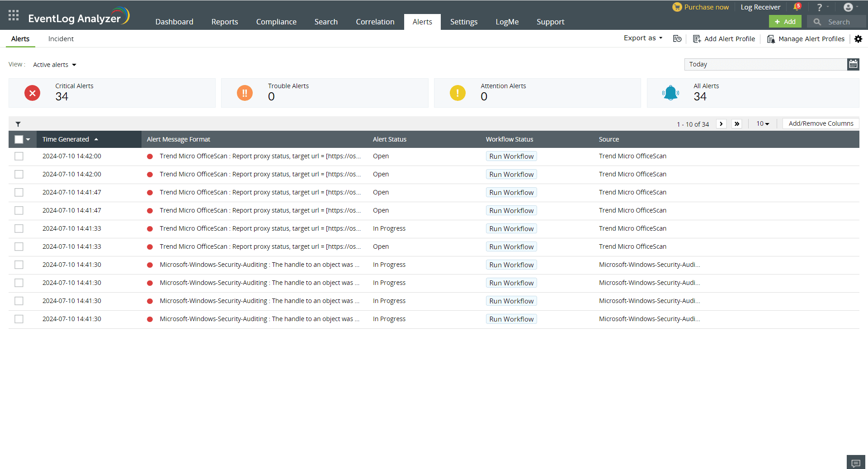
Task: Open the Active alerts view dropdown
Action: 54,64
